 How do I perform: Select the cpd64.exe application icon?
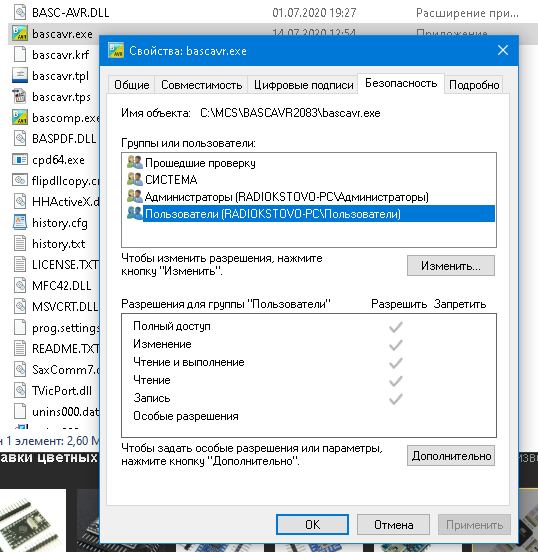(x=20, y=159)
